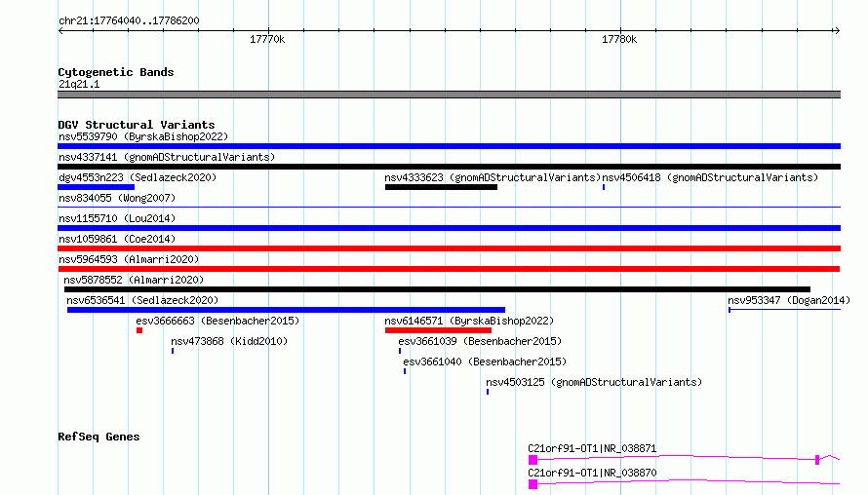Viewport: 868px width, 495px height.
Task: Click the nsv5964593 (Almarri2020) label
Action: pyautogui.click(x=129, y=259)
